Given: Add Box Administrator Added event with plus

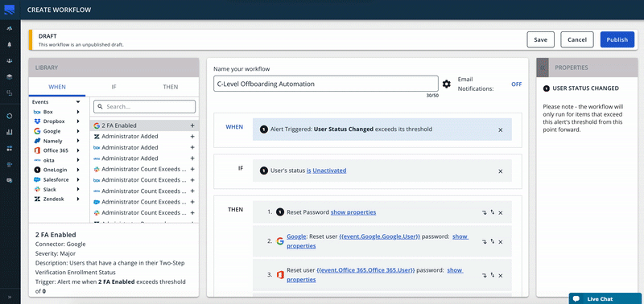Looking at the screenshot, I should point(192,147).
